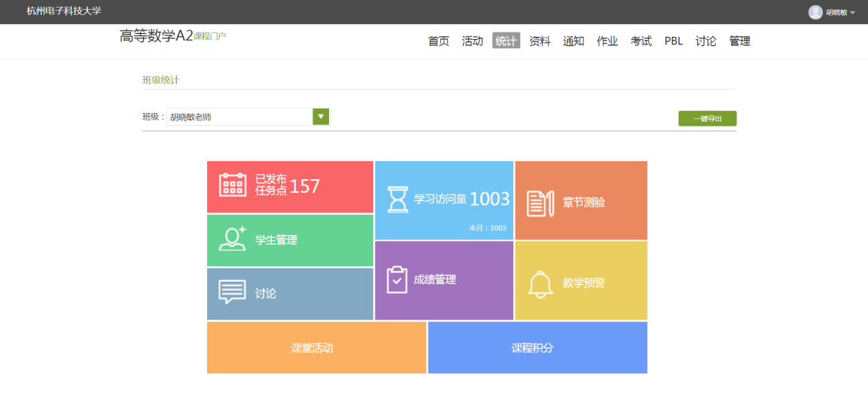Expand the 班级 dropdown with green arrow
The height and width of the screenshot is (400, 868).
point(321,117)
